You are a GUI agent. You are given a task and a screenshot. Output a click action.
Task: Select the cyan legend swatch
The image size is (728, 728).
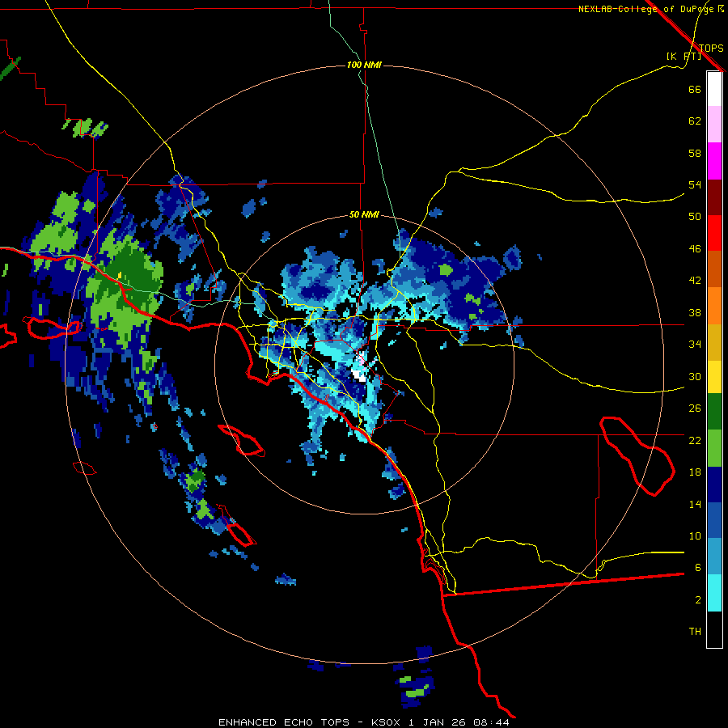(714, 593)
